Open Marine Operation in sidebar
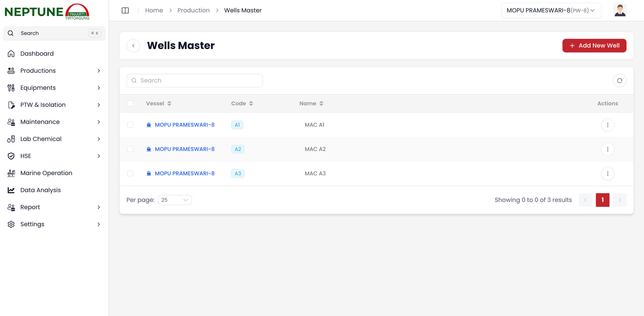644x316 pixels. pos(46,173)
